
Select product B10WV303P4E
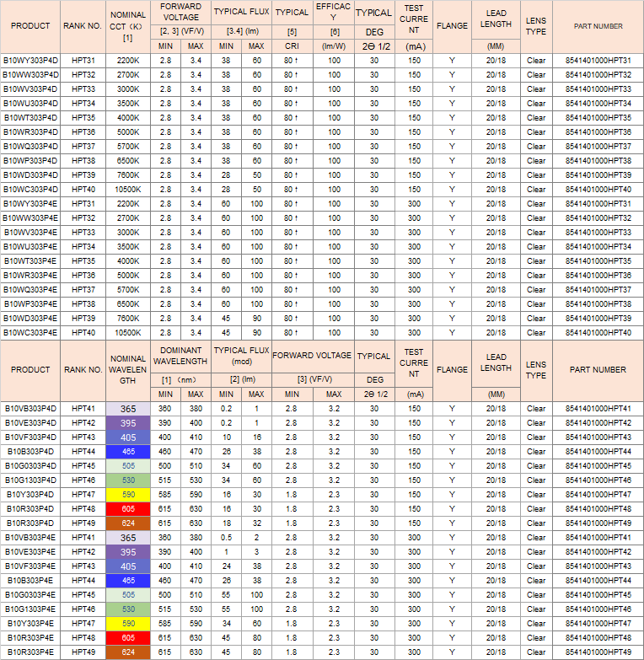point(30,233)
